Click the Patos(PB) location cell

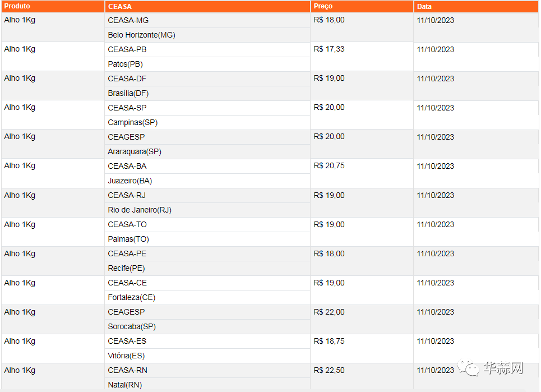click(125, 64)
